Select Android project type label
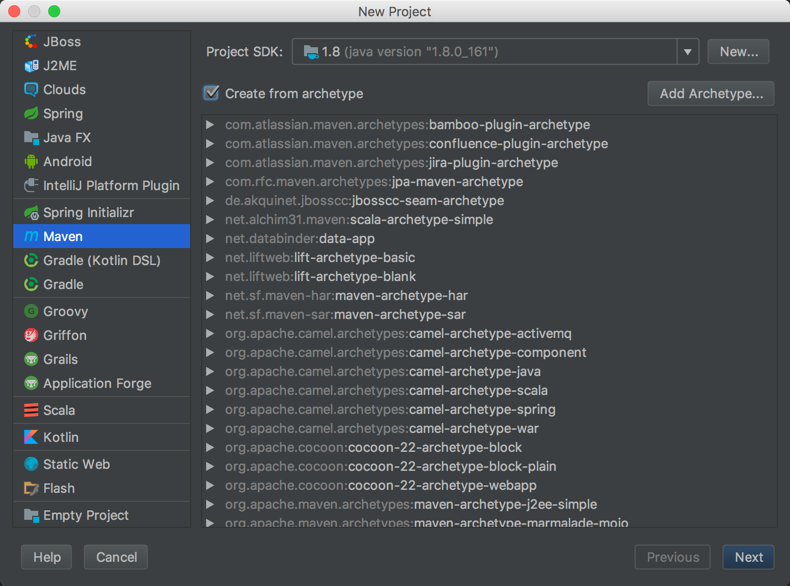The image size is (790, 586). click(x=68, y=162)
